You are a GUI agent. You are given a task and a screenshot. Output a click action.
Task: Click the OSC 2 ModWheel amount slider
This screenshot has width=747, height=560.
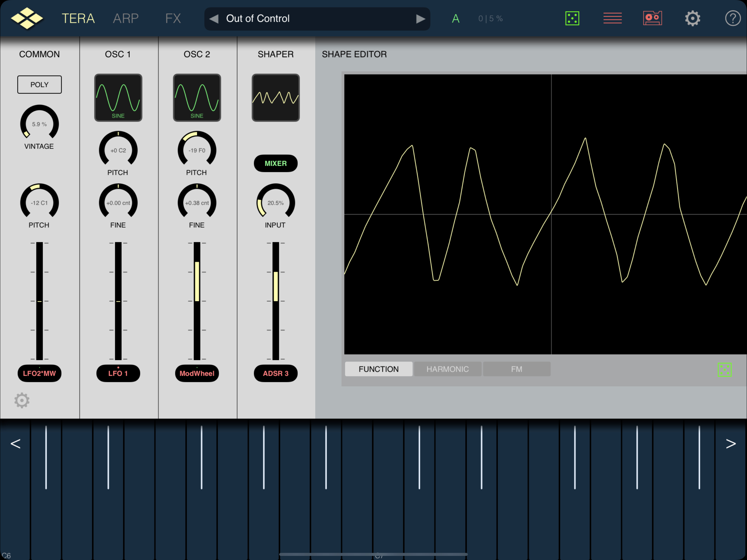pos(197,301)
